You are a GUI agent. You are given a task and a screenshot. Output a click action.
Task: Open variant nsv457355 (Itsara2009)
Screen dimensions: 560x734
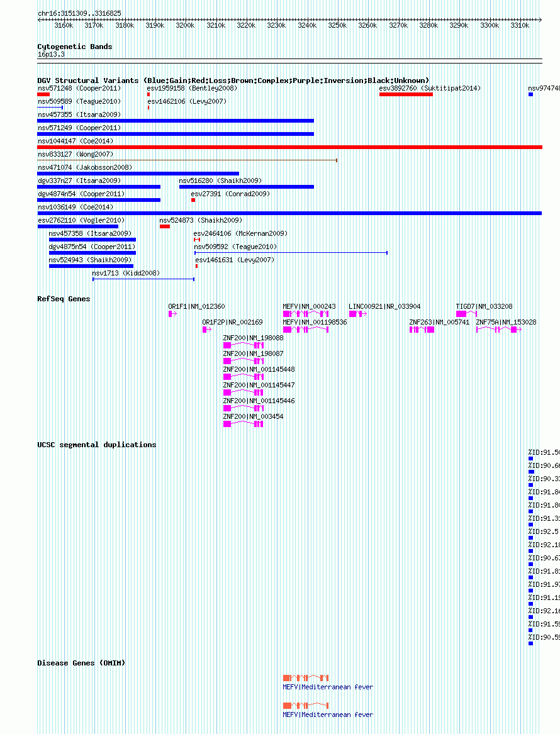point(79,114)
